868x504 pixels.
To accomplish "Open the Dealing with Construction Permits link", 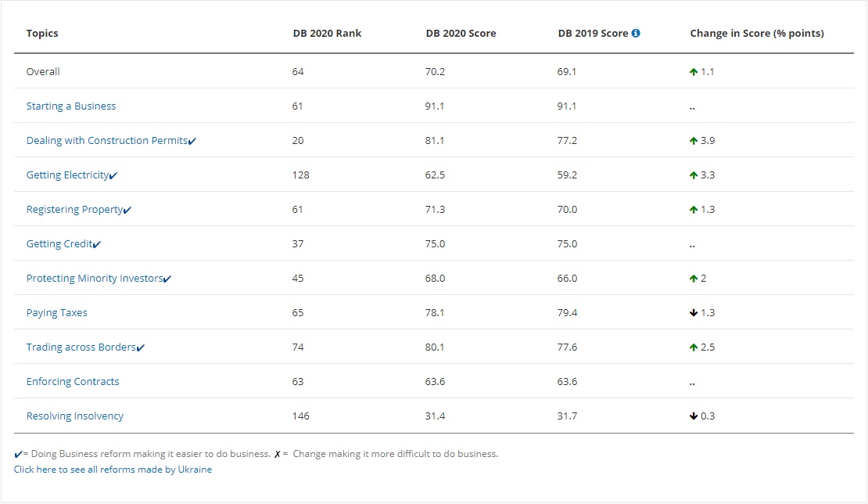I will click(106, 141).
